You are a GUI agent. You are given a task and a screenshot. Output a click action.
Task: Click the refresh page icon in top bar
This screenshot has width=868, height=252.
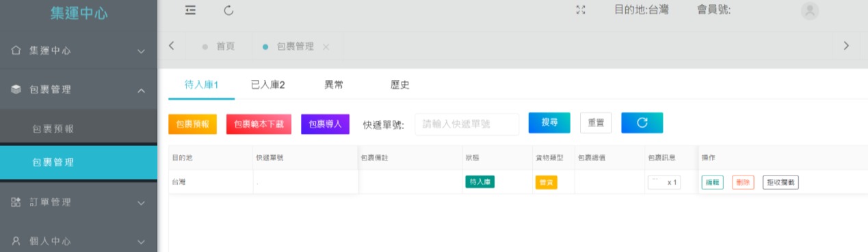pyautogui.click(x=228, y=10)
